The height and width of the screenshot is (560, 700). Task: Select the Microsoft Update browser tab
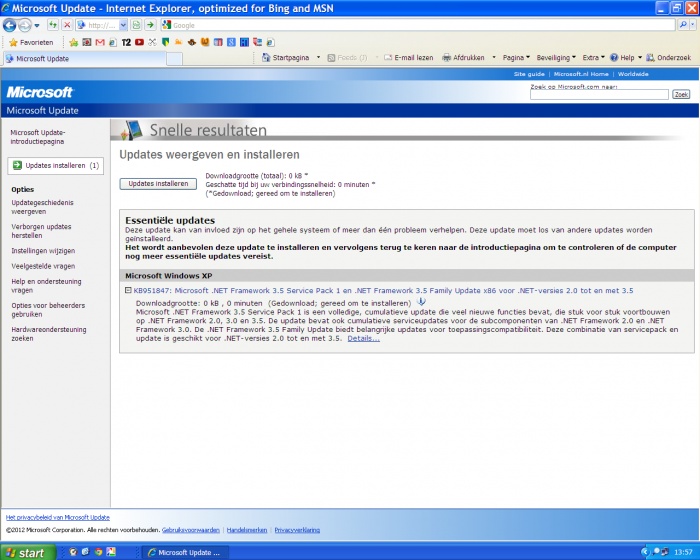point(85,59)
